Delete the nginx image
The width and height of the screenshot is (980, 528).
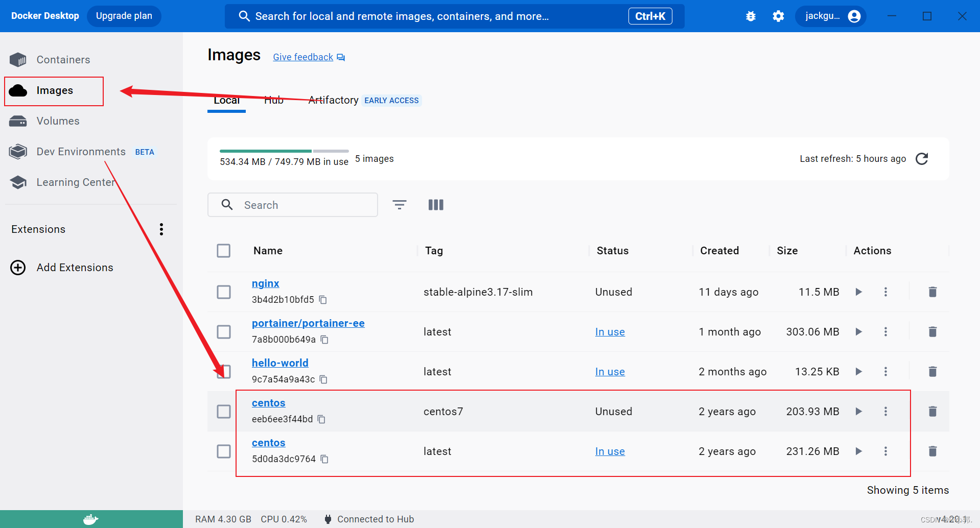[932, 292]
